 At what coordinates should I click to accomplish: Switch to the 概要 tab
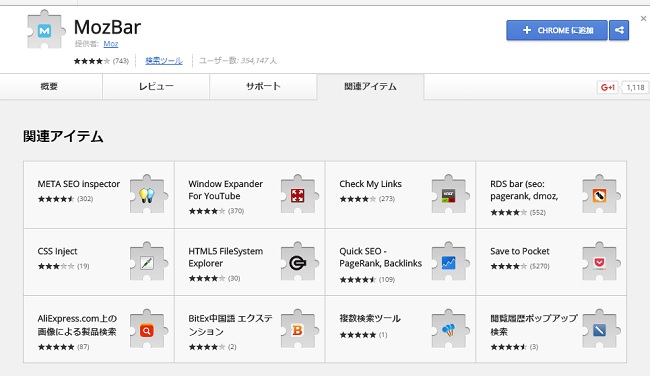pos(51,87)
